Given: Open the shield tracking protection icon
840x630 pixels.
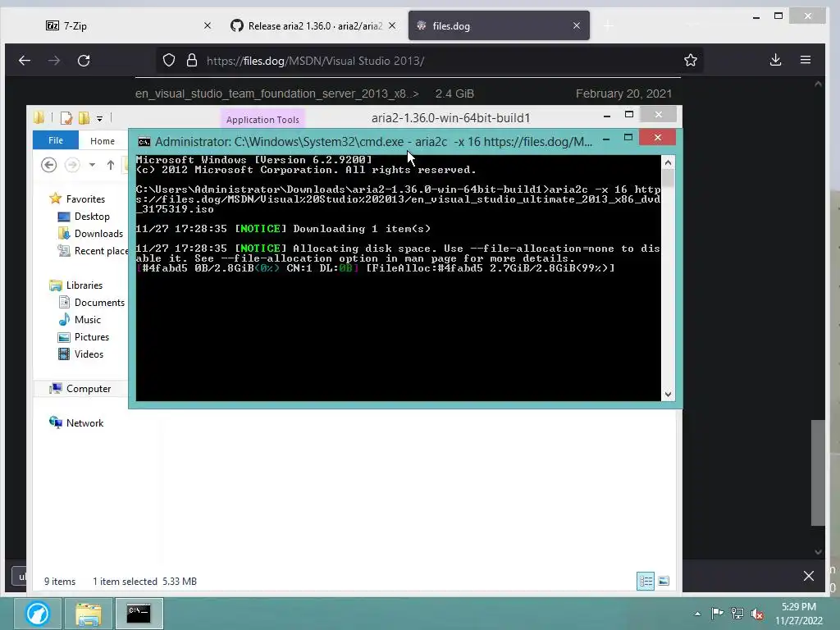Looking at the screenshot, I should click(x=169, y=60).
